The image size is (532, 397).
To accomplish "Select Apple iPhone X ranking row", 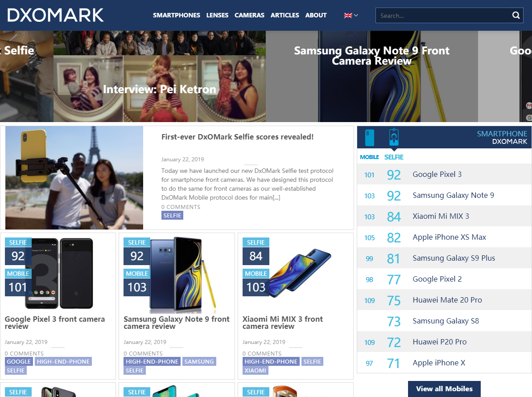I will pos(445,363).
